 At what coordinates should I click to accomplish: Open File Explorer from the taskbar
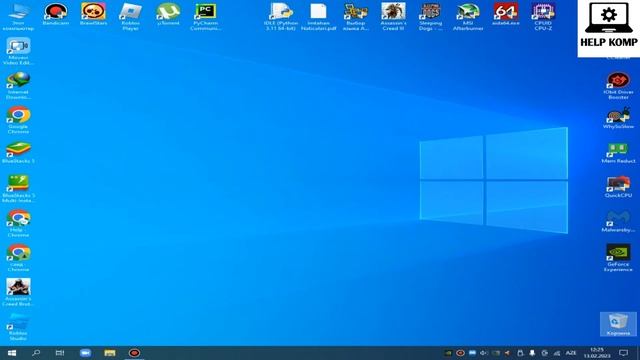click(x=110, y=353)
